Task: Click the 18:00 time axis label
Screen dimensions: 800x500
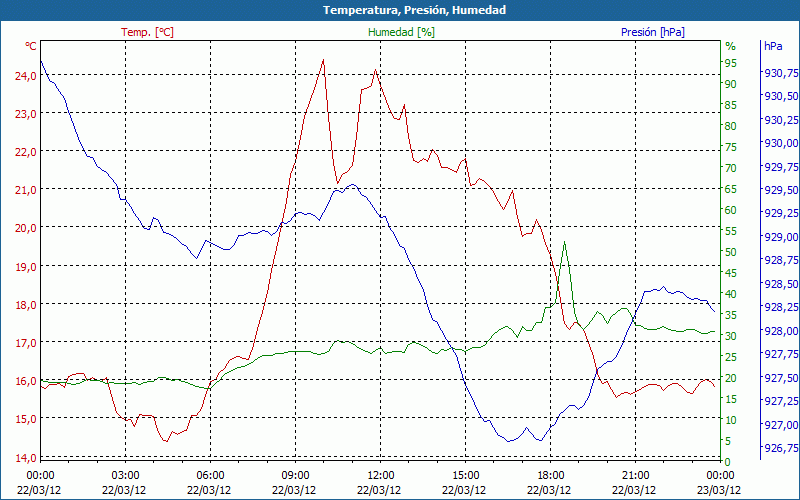Action: [x=551, y=476]
